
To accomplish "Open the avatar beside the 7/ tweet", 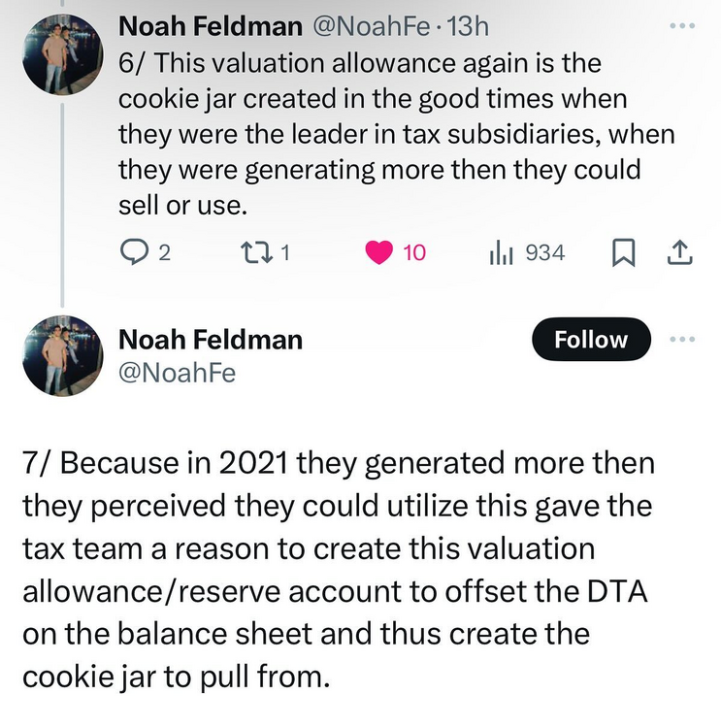I will 62,355.
